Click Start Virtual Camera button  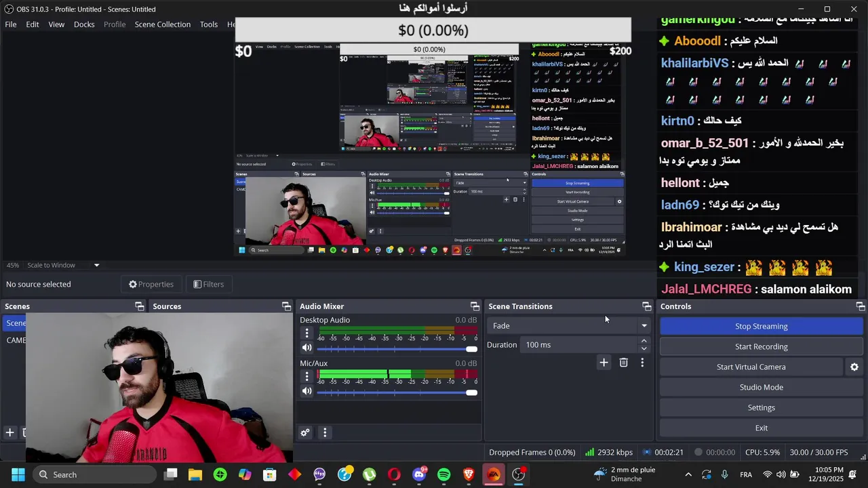(751, 367)
